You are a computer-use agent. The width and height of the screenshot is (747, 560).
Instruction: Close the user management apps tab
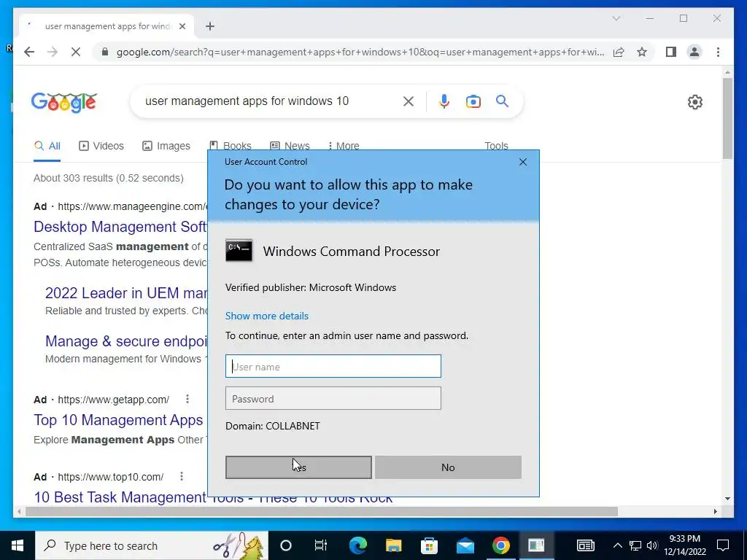coord(182,26)
